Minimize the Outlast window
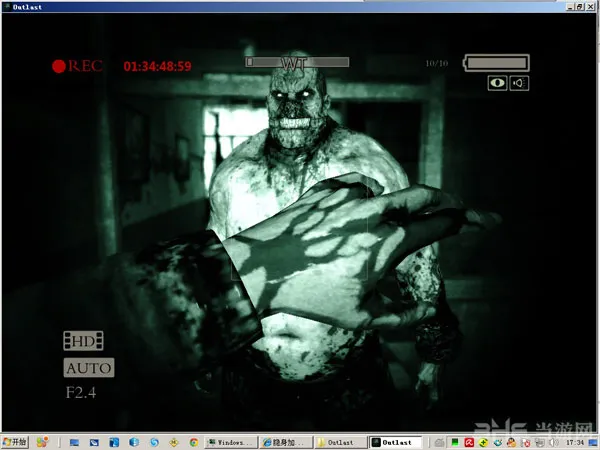The width and height of the screenshot is (600, 450). [570, 7]
